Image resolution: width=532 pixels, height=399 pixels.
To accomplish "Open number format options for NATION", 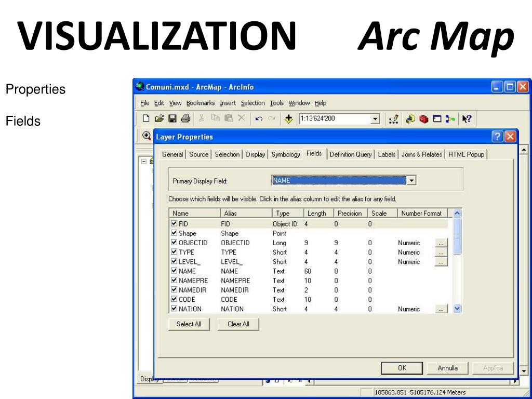I will click(x=441, y=309).
